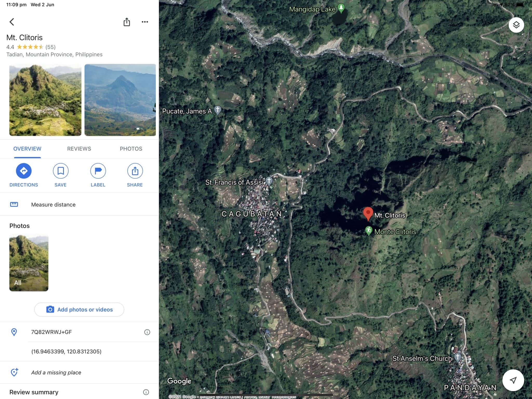Open the map layers button
The height and width of the screenshot is (399, 532).
(x=516, y=25)
